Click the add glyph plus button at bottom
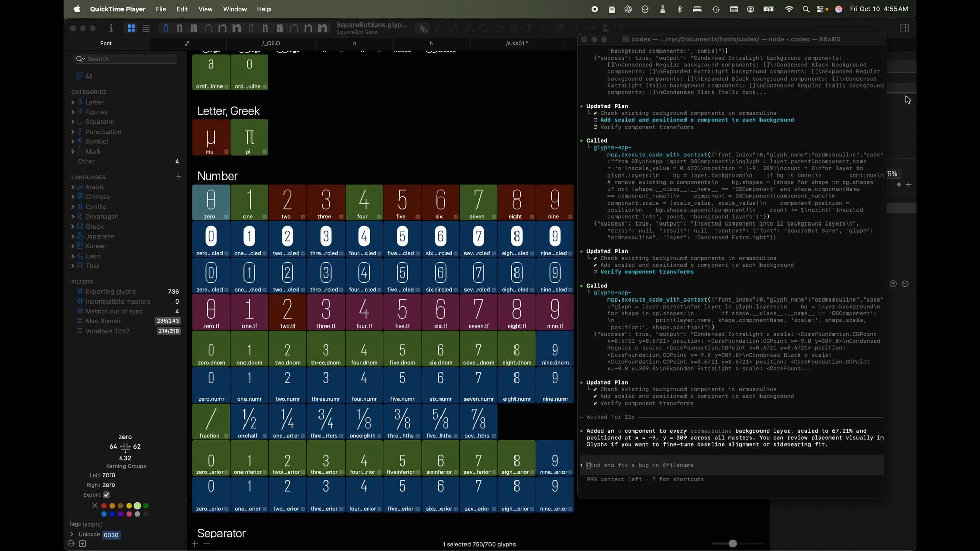The image size is (980, 551). 194,544
